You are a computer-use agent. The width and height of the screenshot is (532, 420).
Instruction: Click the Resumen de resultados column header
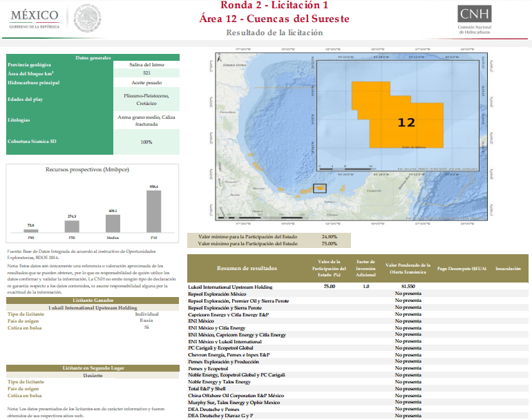[x=247, y=268]
